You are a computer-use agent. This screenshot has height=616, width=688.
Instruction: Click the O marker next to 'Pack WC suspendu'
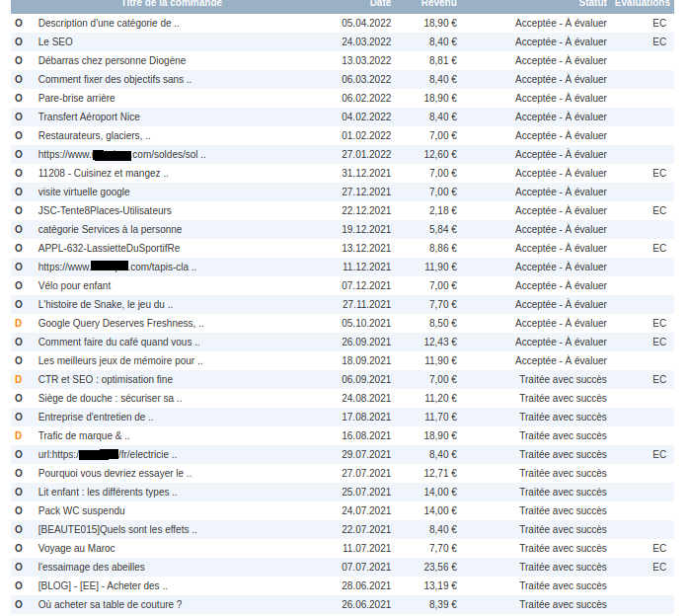[19, 510]
